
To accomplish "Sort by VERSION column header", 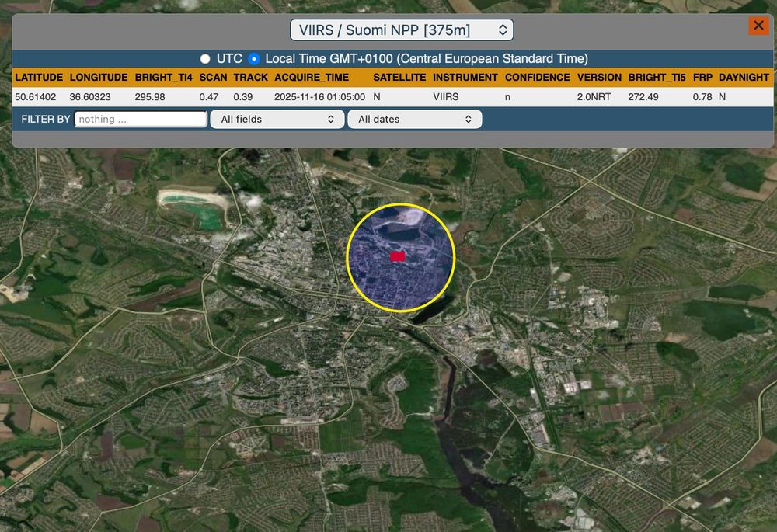I will tap(599, 77).
